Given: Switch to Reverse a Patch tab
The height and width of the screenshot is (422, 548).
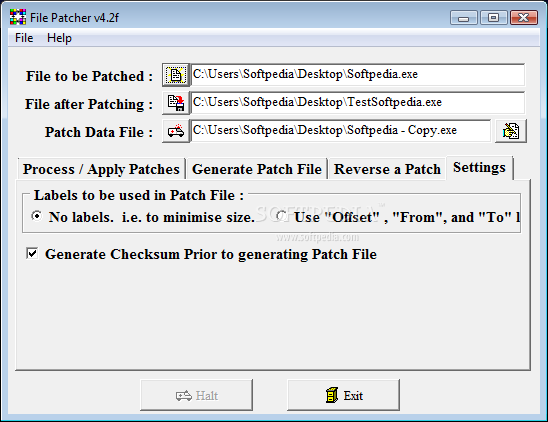Looking at the screenshot, I should pos(387,169).
